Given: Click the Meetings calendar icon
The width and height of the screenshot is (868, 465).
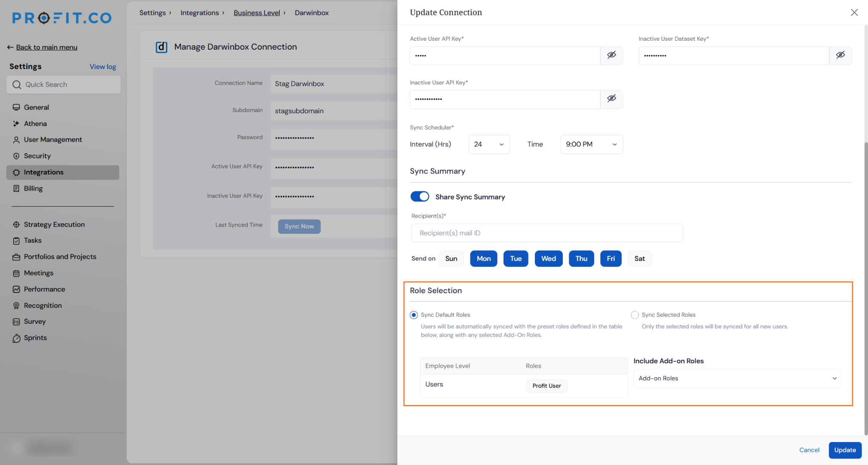Looking at the screenshot, I should tap(16, 273).
